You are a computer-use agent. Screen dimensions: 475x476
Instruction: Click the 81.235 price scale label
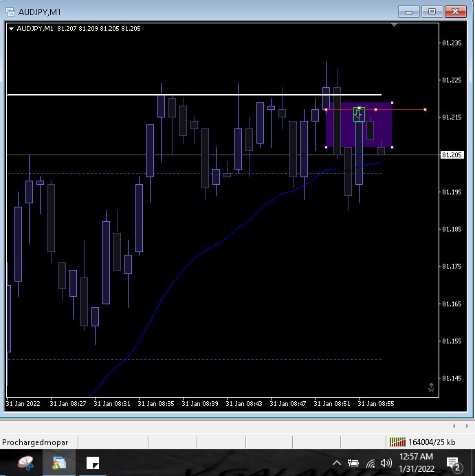pyautogui.click(x=452, y=43)
